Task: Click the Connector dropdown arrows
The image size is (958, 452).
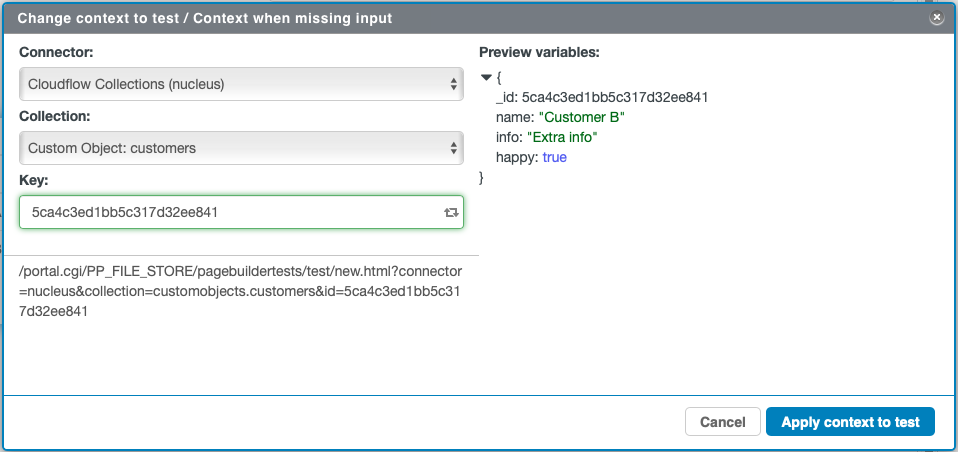Action: point(453,84)
